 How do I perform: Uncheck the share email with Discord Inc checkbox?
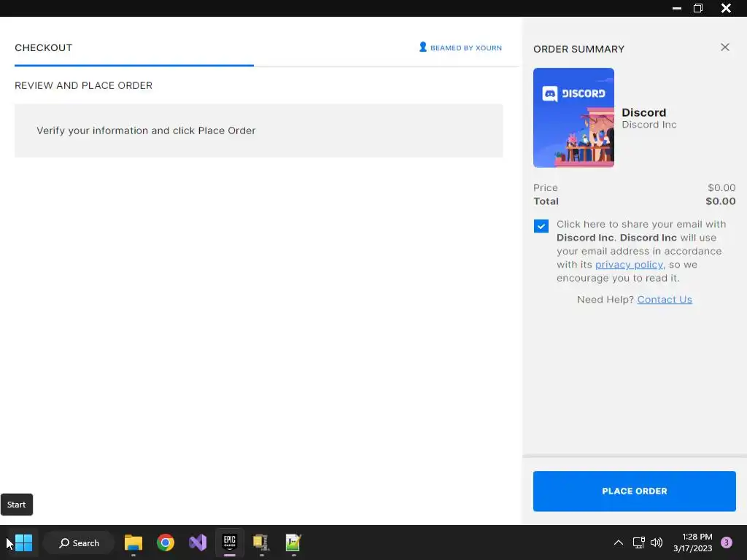click(541, 226)
